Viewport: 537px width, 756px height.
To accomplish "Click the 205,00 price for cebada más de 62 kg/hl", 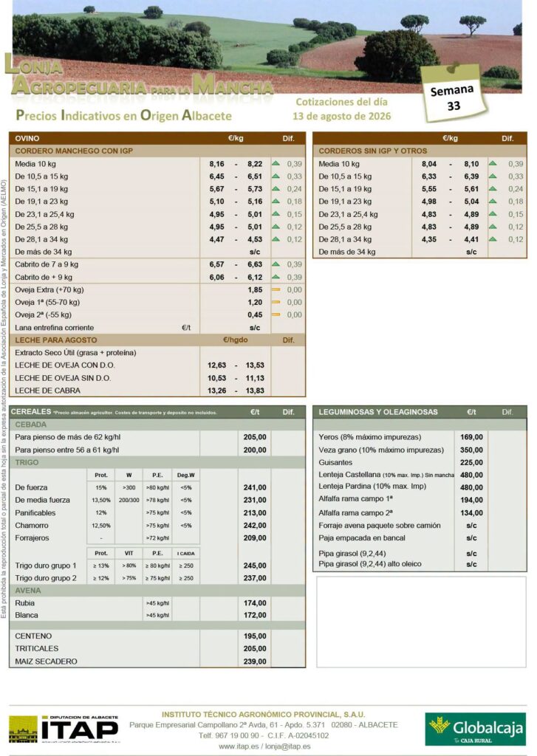I will 255,437.
